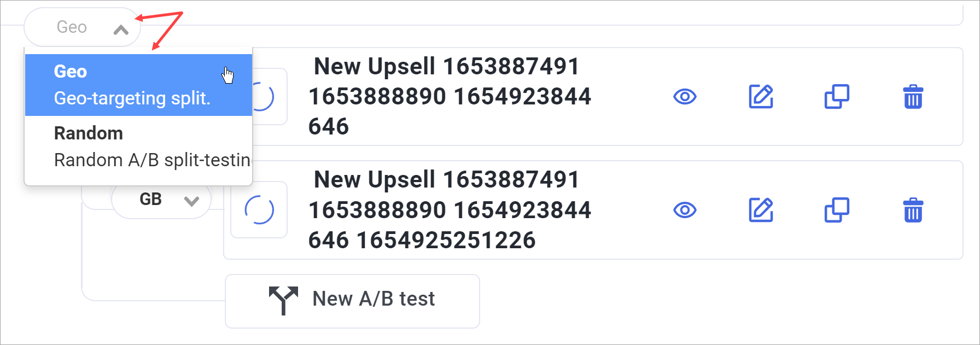Duplicate the second New Upsell page
This screenshot has width=980, height=345.
tap(837, 210)
